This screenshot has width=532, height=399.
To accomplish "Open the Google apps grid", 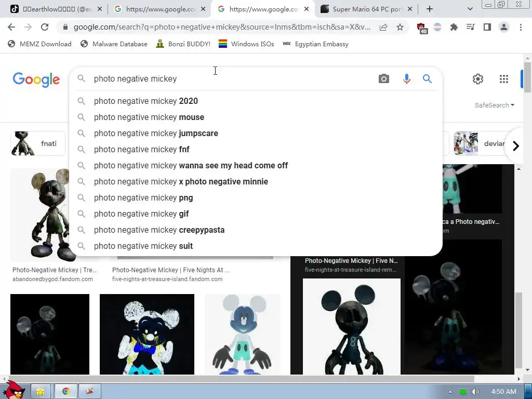I will pos(504,79).
